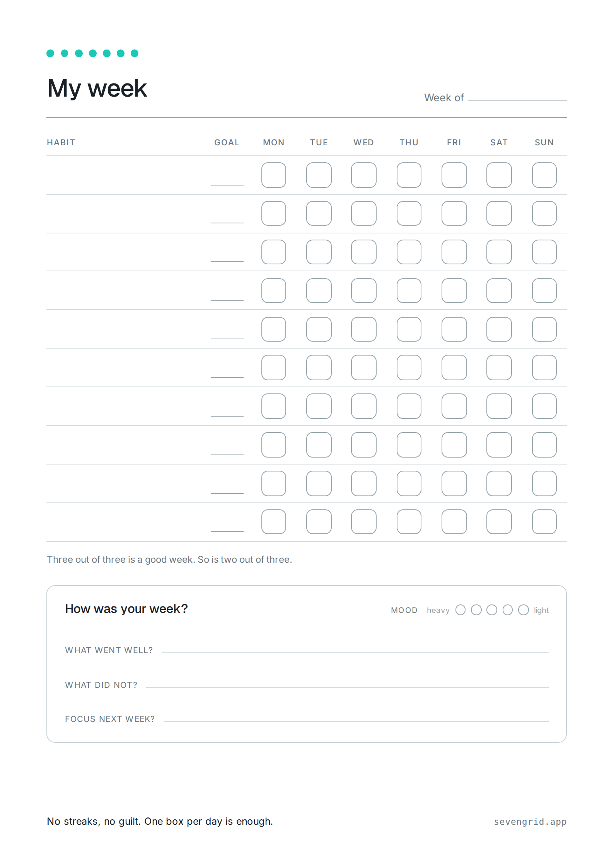Image resolution: width=614 pixels, height=868 pixels.
Task: Open the sevengrid.app link
Action: click(x=530, y=822)
